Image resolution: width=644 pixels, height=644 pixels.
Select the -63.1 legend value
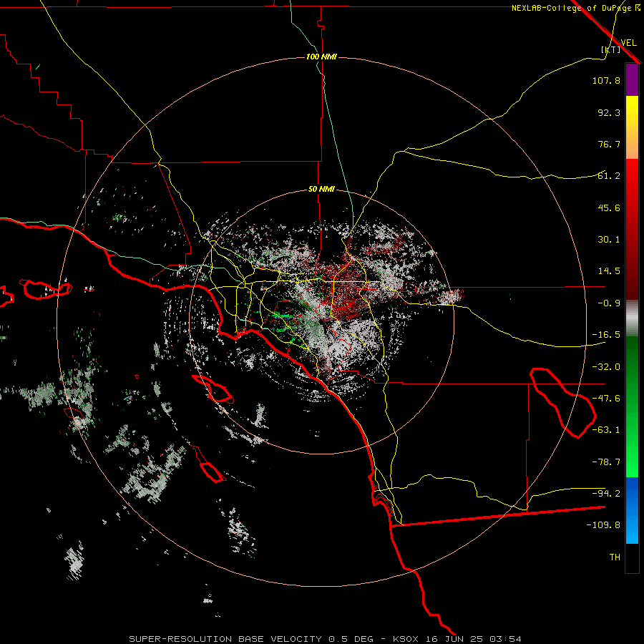pyautogui.click(x=606, y=430)
